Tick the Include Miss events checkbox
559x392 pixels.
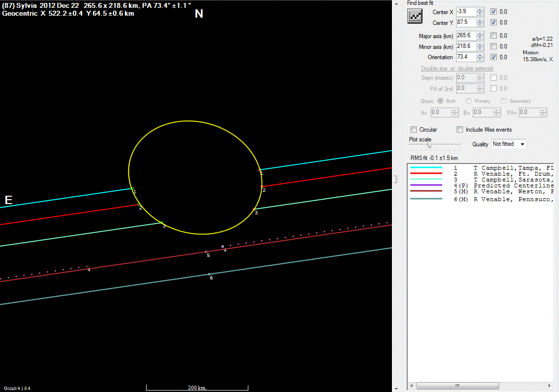coord(460,130)
